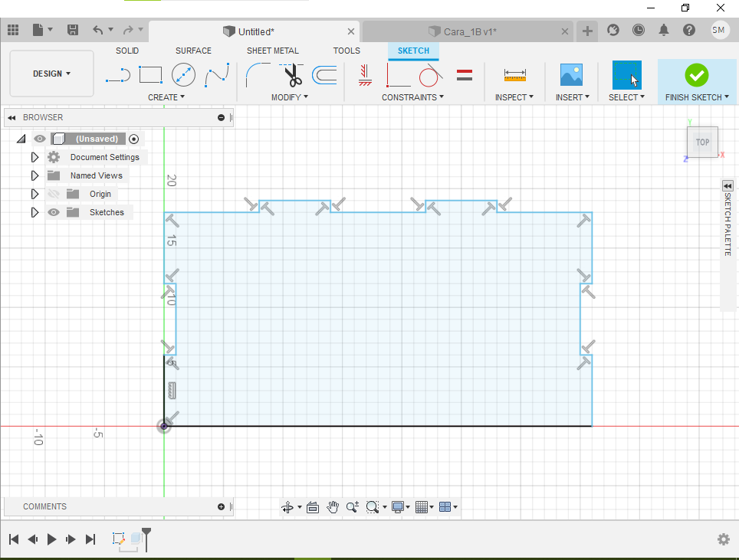
Task: Expand the Named Views node
Action: 34,175
